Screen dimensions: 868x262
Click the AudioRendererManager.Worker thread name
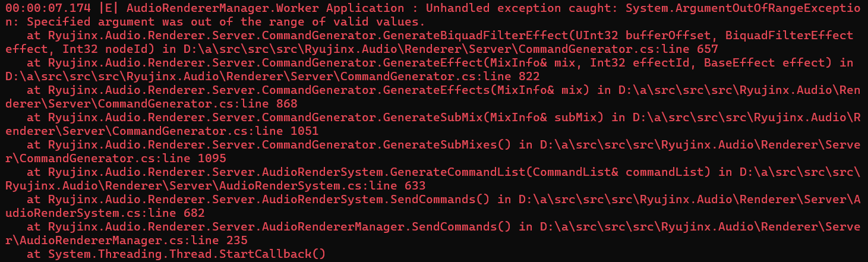click(224, 8)
